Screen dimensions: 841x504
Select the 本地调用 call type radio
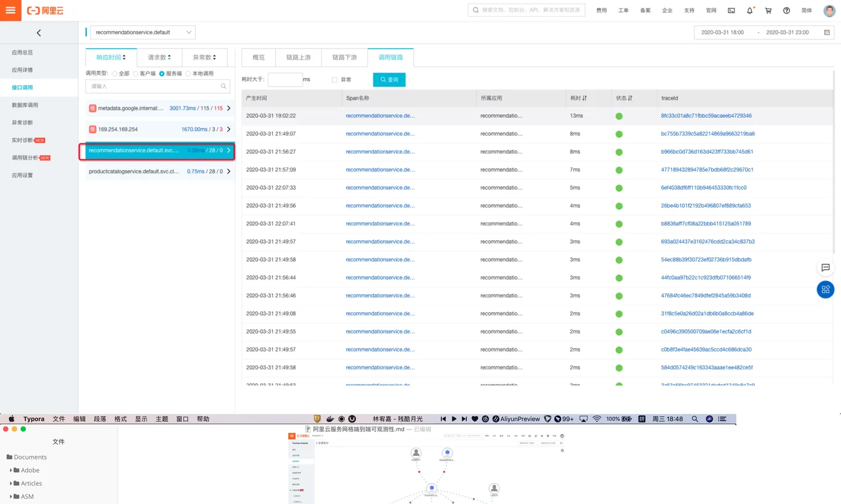tap(188, 73)
